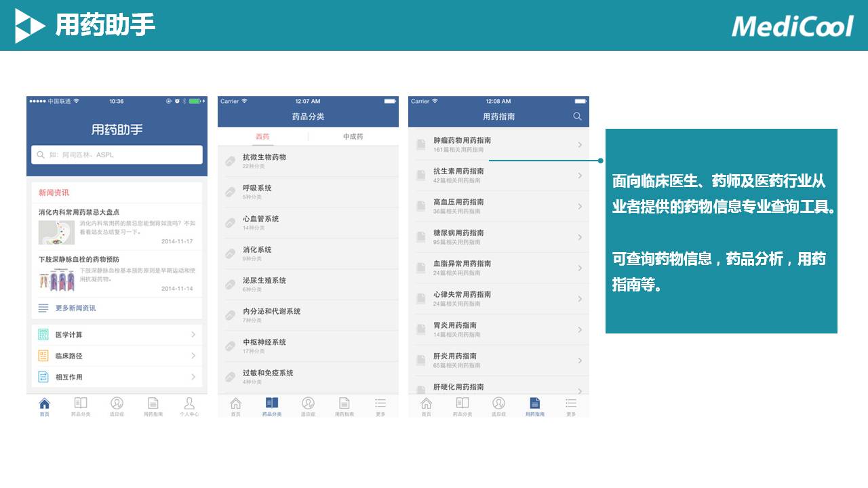Click the chevron on the 医学计算 row

(x=193, y=335)
